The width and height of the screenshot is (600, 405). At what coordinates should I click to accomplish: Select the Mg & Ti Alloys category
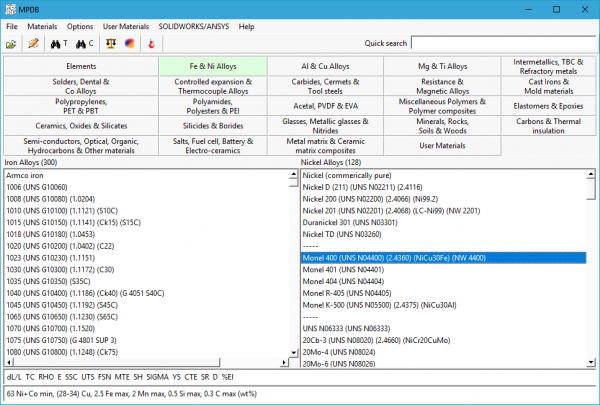coord(442,66)
